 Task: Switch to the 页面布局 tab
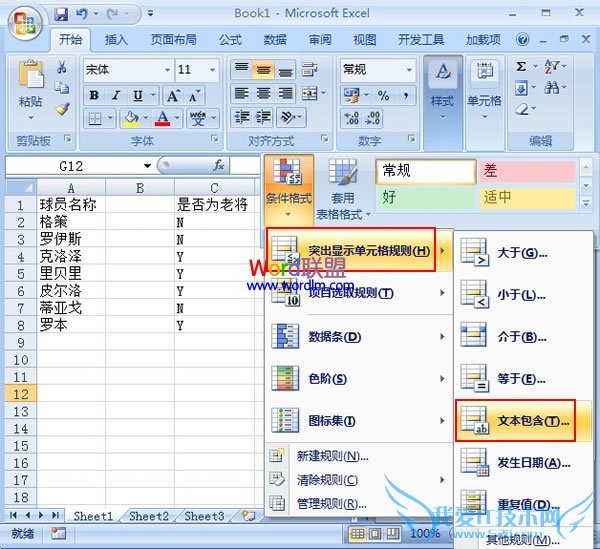point(174,39)
